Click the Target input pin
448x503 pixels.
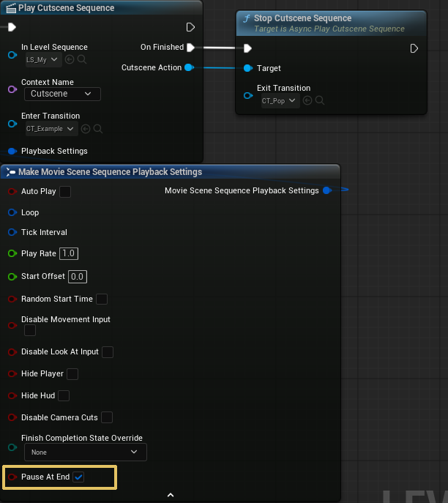(248, 68)
